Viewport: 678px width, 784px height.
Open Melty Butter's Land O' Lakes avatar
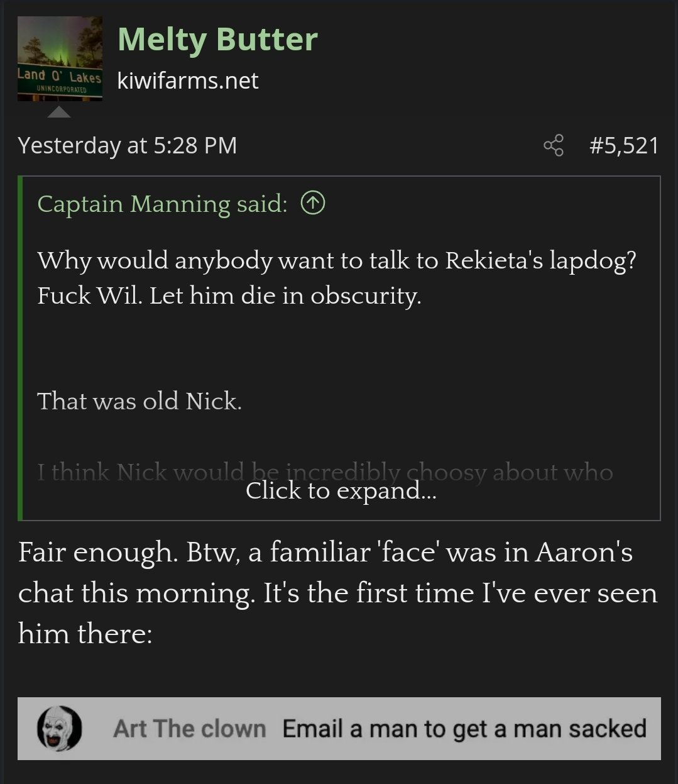pyautogui.click(x=60, y=58)
